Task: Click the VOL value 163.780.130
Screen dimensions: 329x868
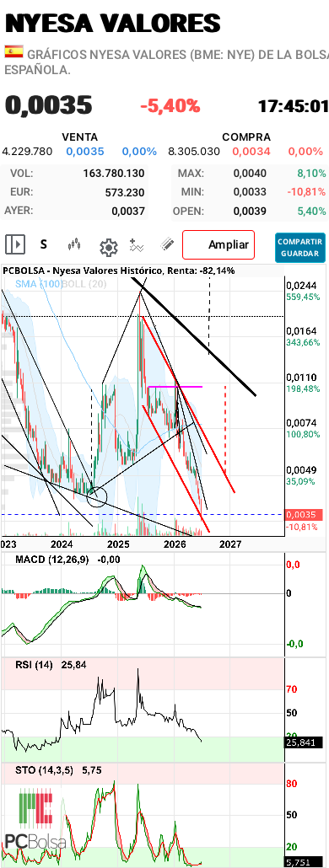Action: 114,174
